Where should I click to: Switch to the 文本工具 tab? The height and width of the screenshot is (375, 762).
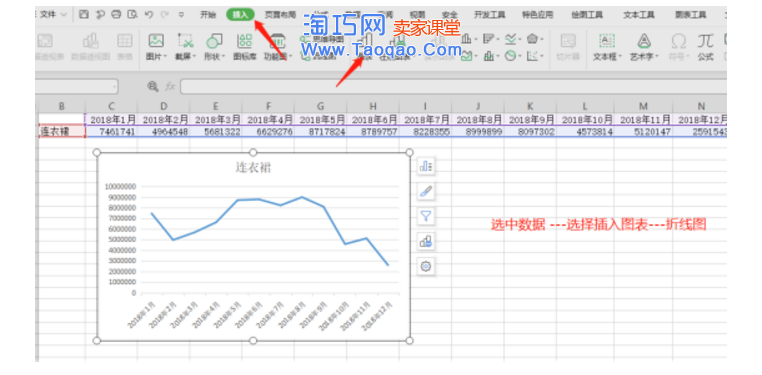point(639,15)
